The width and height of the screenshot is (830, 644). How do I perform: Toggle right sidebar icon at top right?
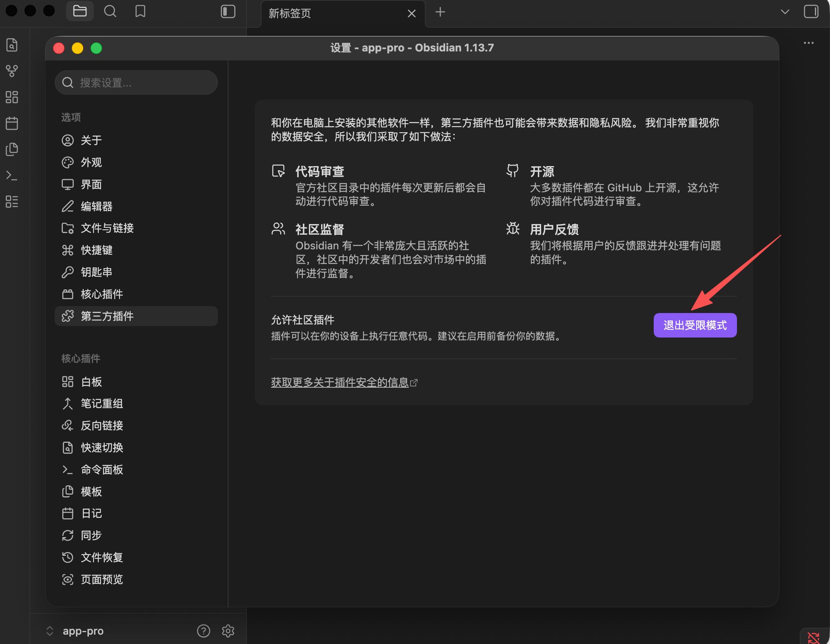click(811, 11)
